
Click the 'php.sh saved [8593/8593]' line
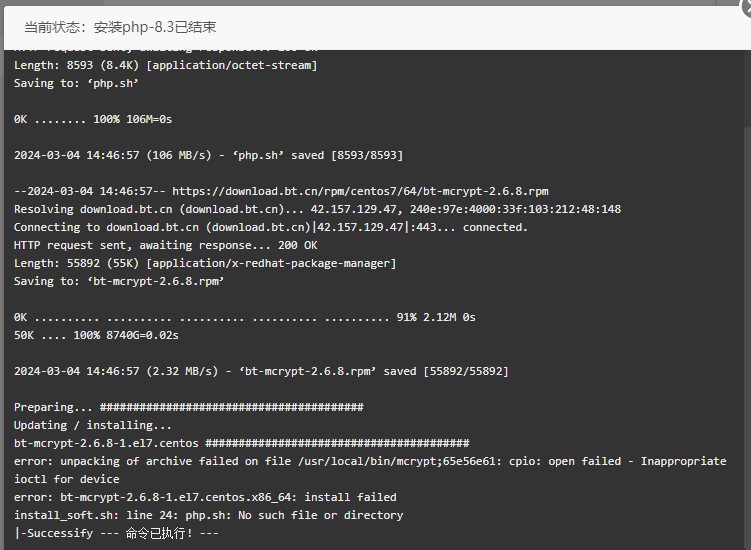pos(208,155)
